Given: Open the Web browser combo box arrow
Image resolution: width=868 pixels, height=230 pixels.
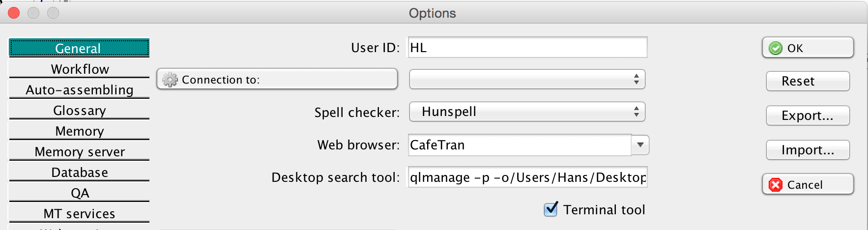Looking at the screenshot, I should [640, 145].
